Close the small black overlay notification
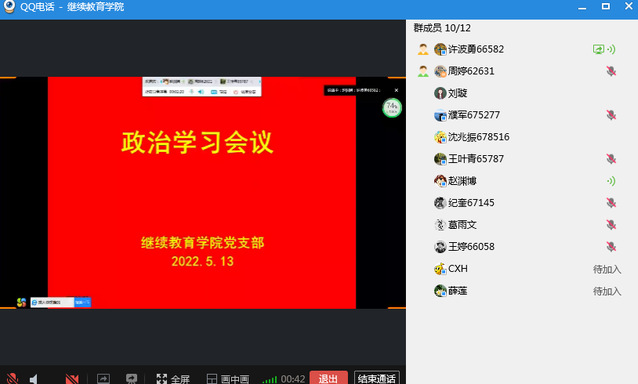Image resolution: width=638 pixels, height=384 pixels. pos(396,90)
